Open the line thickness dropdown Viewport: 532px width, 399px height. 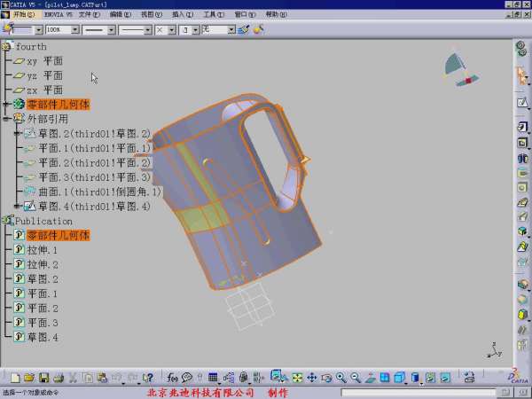click(112, 30)
